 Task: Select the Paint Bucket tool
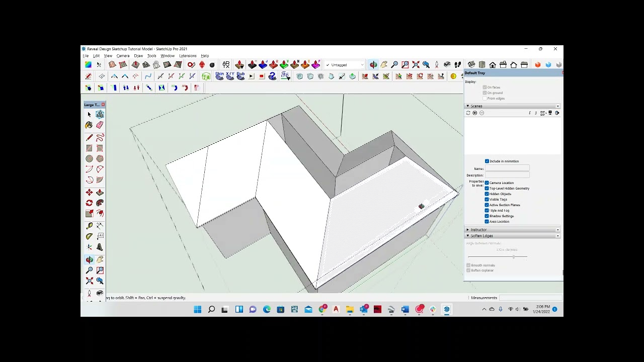point(89,125)
